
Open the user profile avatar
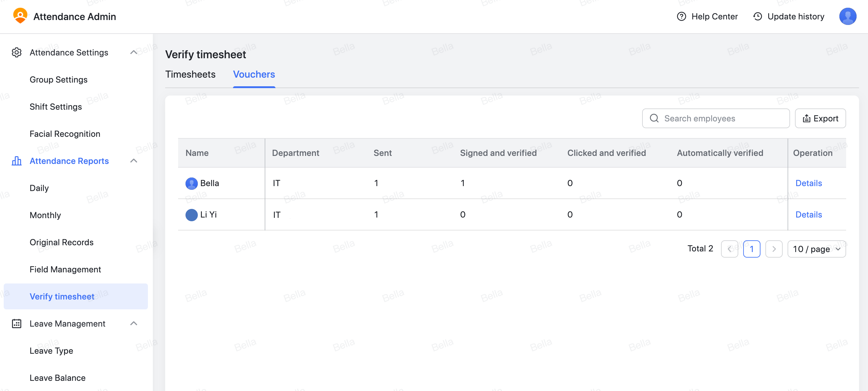[x=847, y=16]
